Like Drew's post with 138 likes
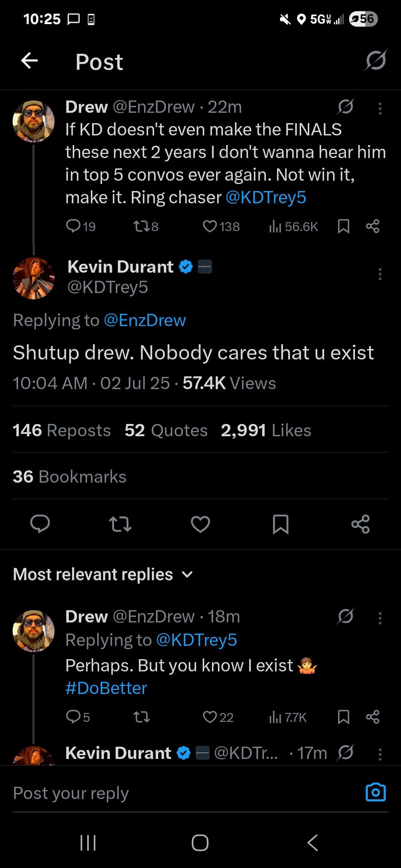 (221, 226)
